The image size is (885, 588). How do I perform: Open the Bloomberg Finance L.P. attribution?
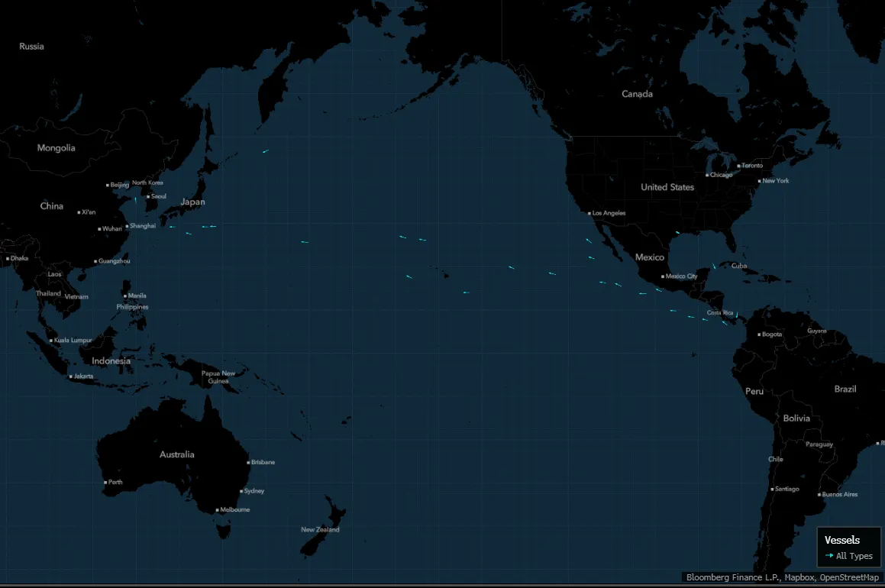point(732,577)
